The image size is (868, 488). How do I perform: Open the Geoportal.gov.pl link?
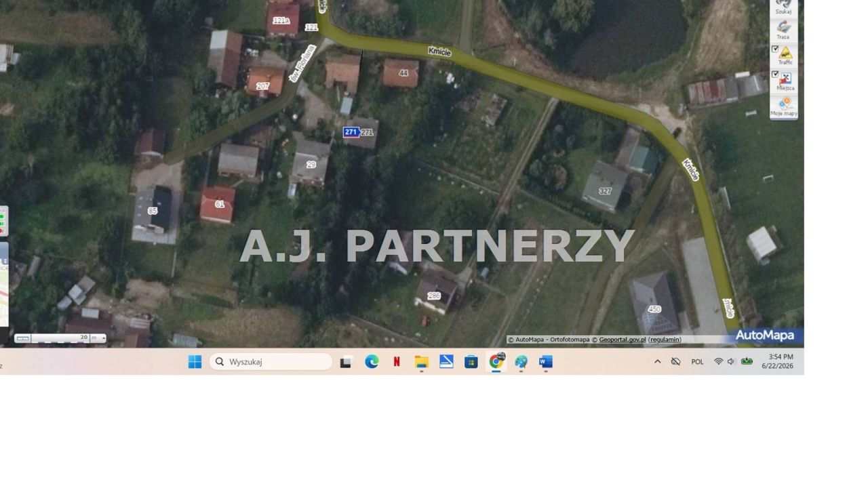point(622,340)
